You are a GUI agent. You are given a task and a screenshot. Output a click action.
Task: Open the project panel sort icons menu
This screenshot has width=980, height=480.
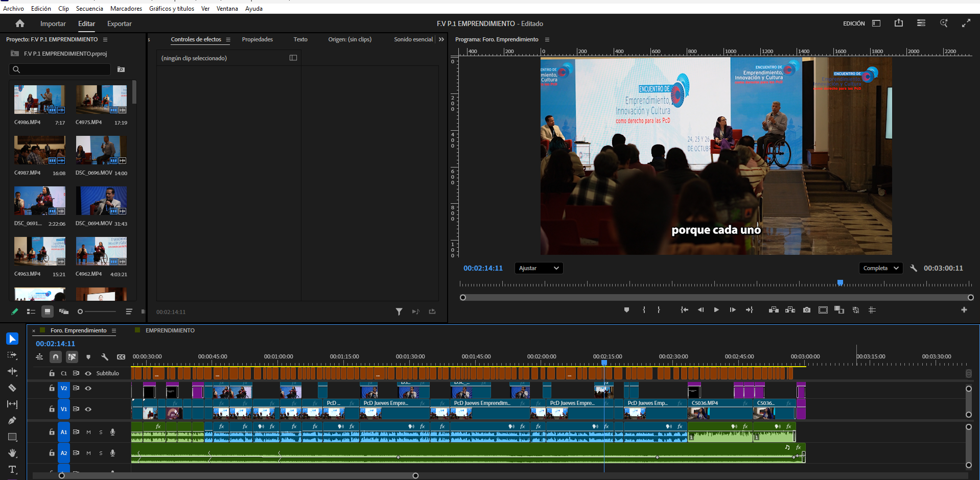pos(129,311)
